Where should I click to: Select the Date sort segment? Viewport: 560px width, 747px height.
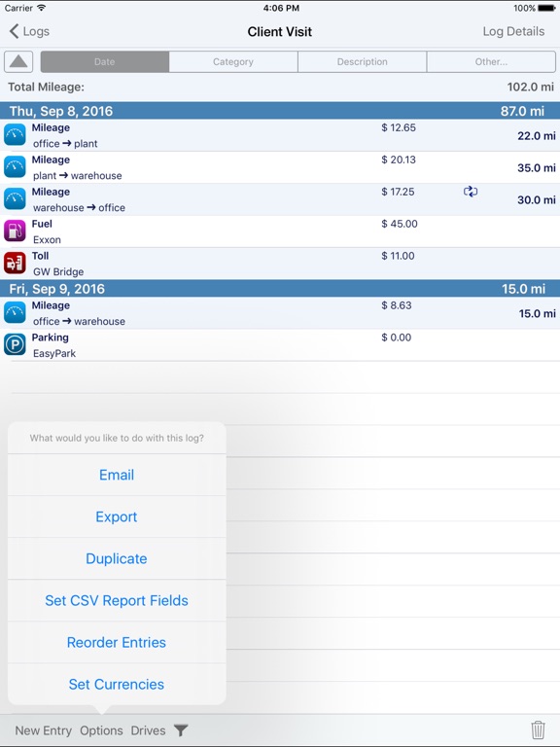tap(105, 62)
